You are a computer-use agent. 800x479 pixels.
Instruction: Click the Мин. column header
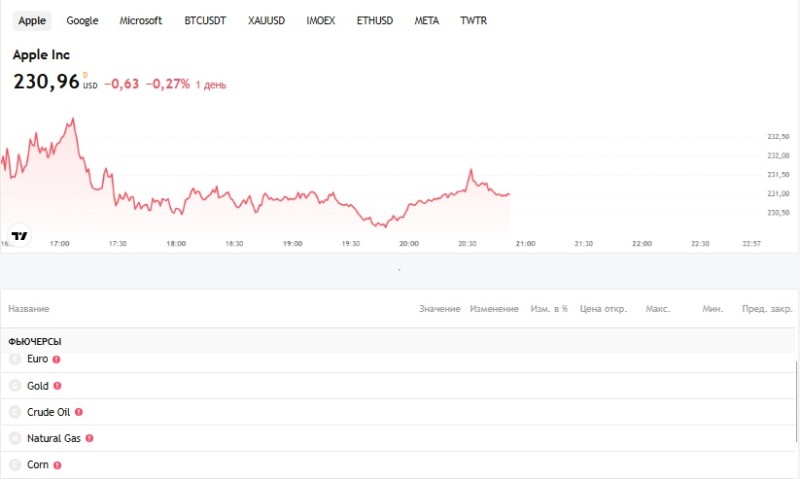[x=713, y=309]
